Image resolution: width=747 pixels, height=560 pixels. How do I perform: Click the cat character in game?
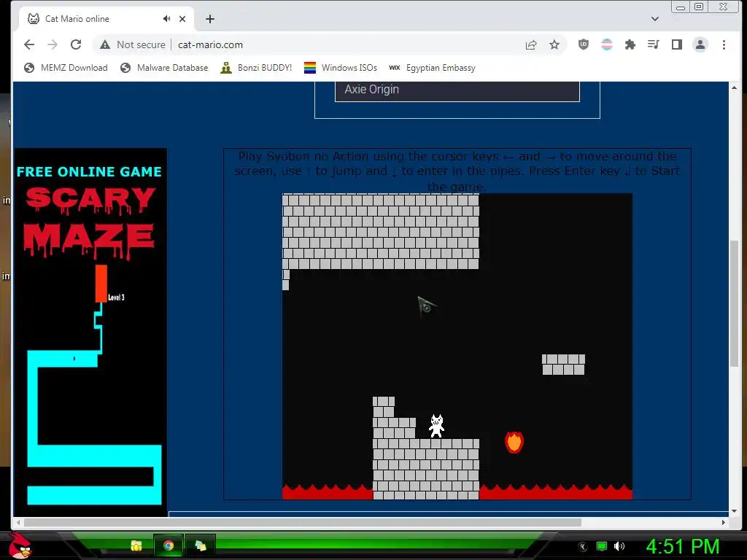pyautogui.click(x=436, y=426)
